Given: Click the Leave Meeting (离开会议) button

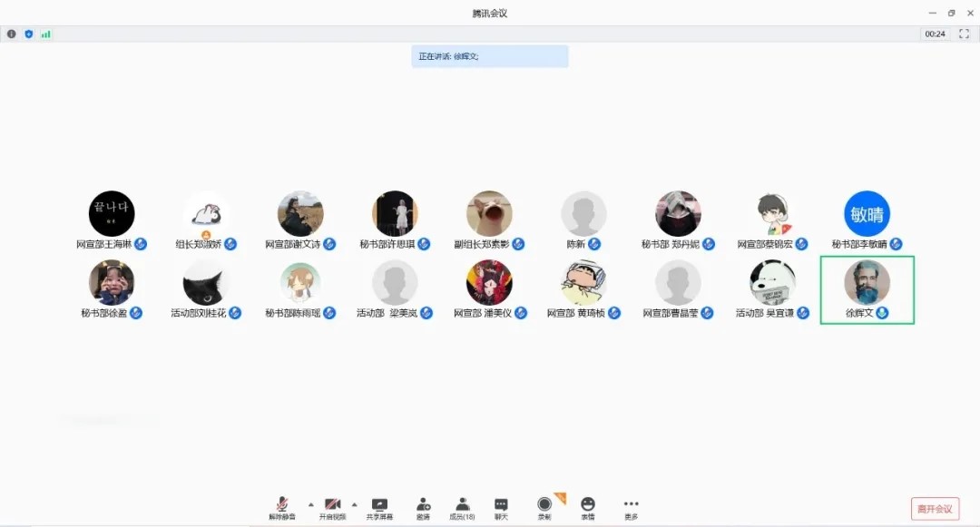Looking at the screenshot, I should [935, 508].
